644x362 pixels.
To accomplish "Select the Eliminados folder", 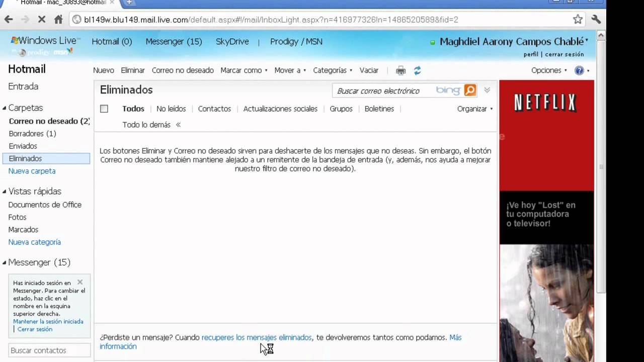I will [46, 158].
